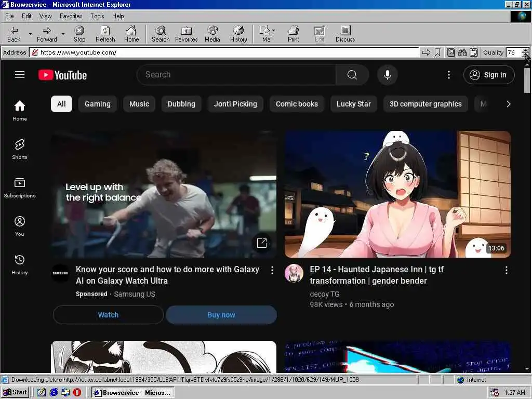Click the binoculars find icon

462,52
